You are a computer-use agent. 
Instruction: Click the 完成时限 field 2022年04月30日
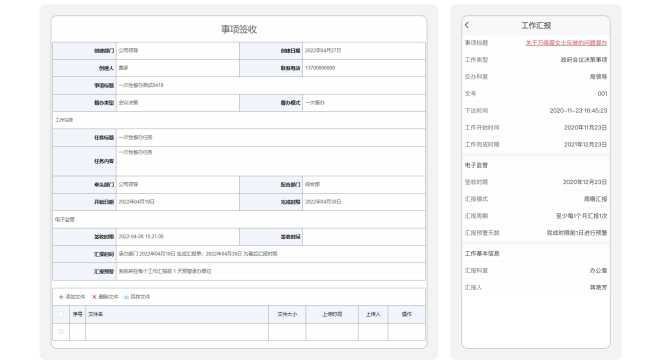(363, 202)
